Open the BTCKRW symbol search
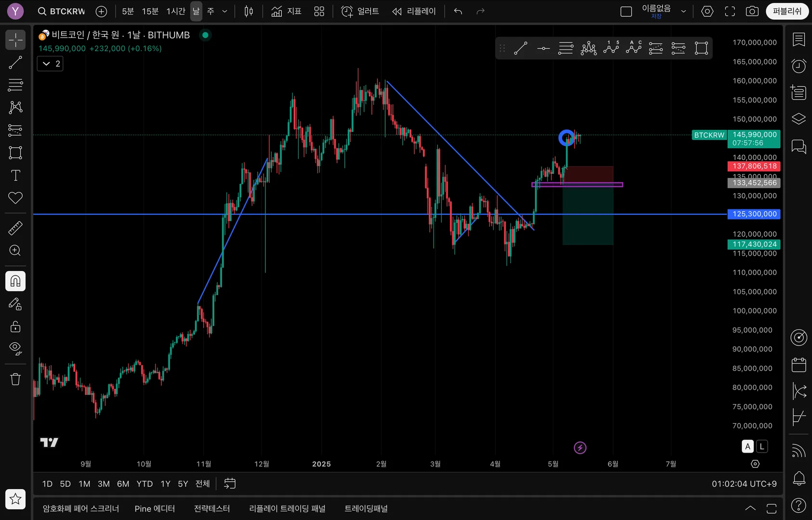Image resolution: width=812 pixels, height=520 pixels. pos(61,11)
